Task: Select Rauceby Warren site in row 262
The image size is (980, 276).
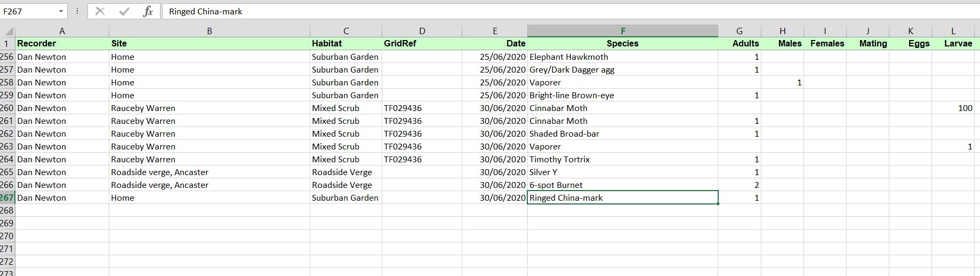Action: (210, 133)
